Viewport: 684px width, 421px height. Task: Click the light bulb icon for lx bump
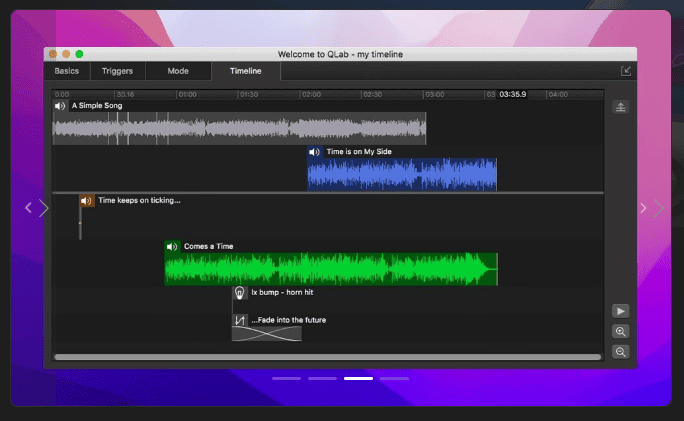click(239, 293)
